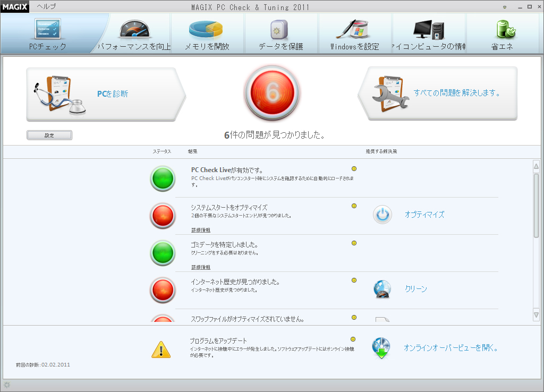The image size is (544, 392).
Task: Click the small round title bar button
Action: click(505, 7)
